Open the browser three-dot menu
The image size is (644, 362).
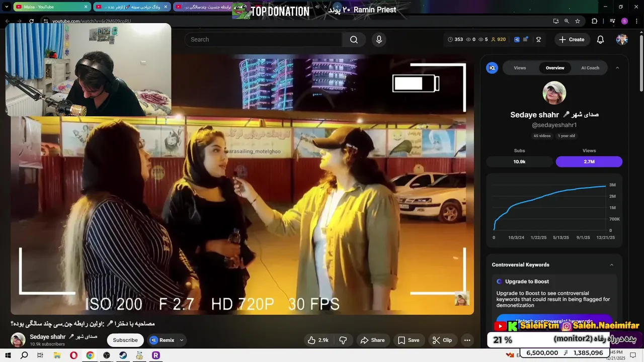pyautogui.click(x=636, y=21)
